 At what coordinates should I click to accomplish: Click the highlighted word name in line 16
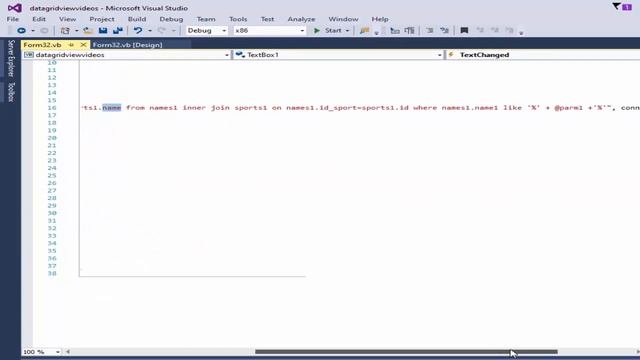111,108
